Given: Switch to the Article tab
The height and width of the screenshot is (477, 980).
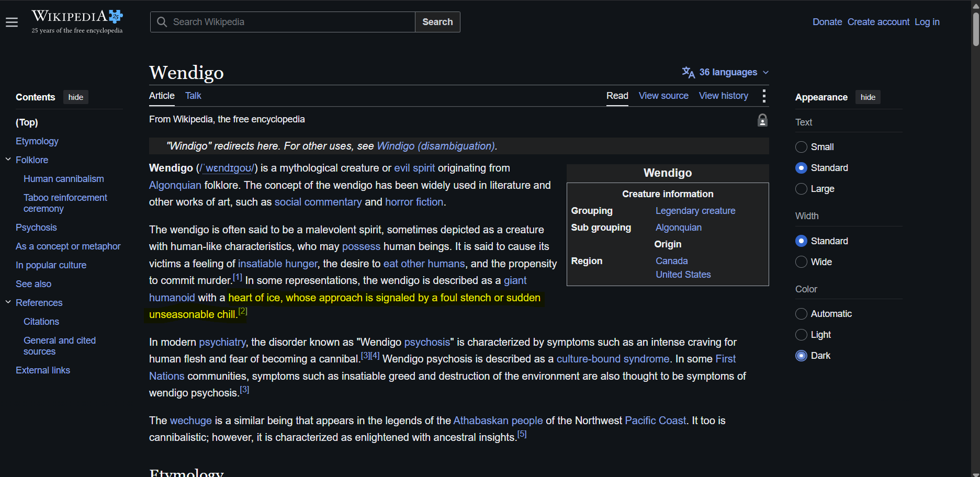Looking at the screenshot, I should [x=162, y=96].
